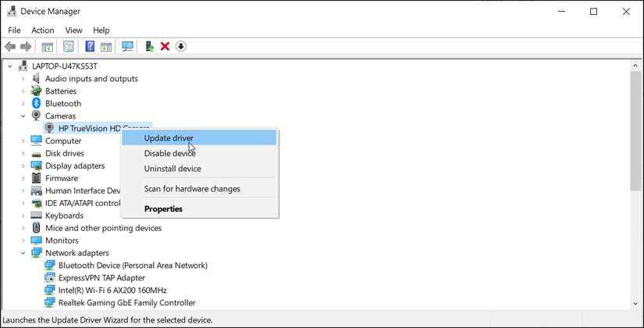The image size is (644, 328).
Task: Select the LAPTOP-U47KS53T computer name
Action: coord(65,66)
